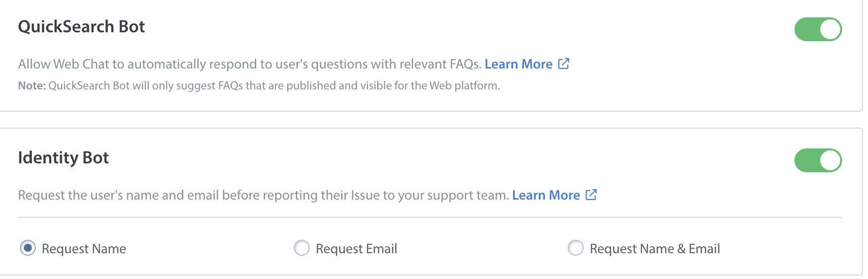Click the Identity Bot heading
The image size is (868, 279).
[63, 158]
